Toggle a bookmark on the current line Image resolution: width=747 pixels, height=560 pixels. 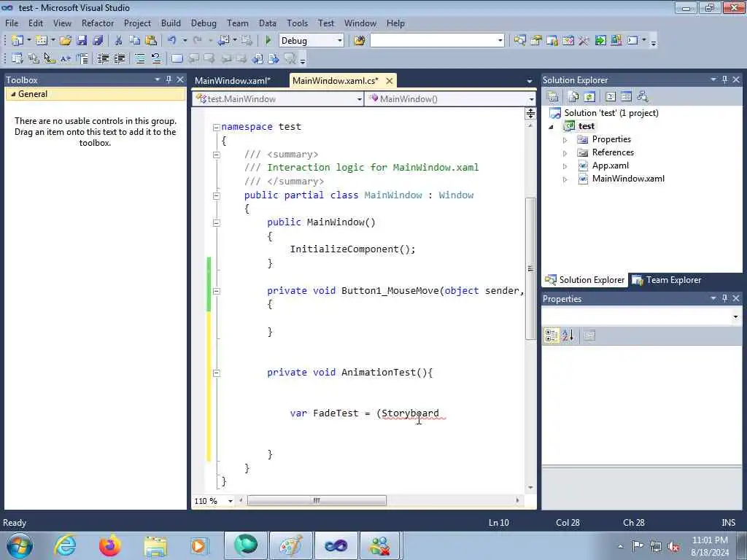(x=177, y=58)
